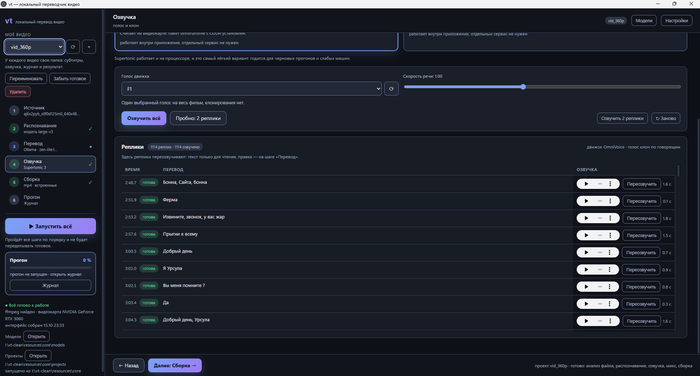Click «Переозвучить» for «Бонна, Сайта, бонна»

642,184
